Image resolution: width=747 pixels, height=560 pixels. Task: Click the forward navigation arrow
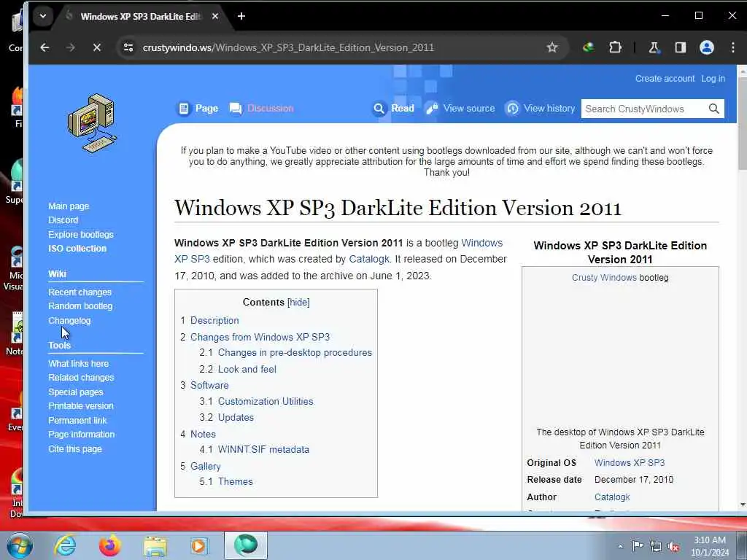click(71, 47)
